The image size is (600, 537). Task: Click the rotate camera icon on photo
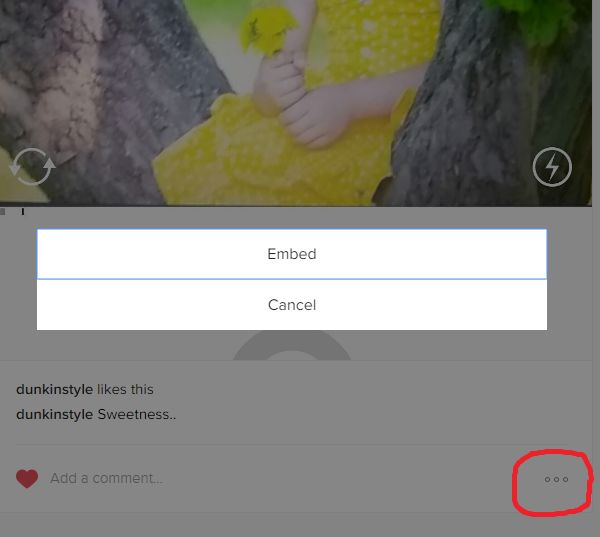coord(32,167)
